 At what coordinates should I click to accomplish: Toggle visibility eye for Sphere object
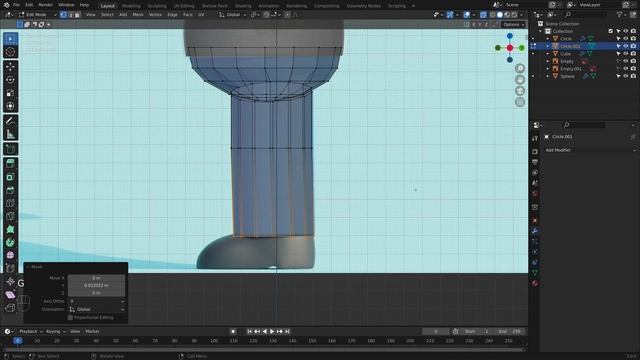pos(626,76)
